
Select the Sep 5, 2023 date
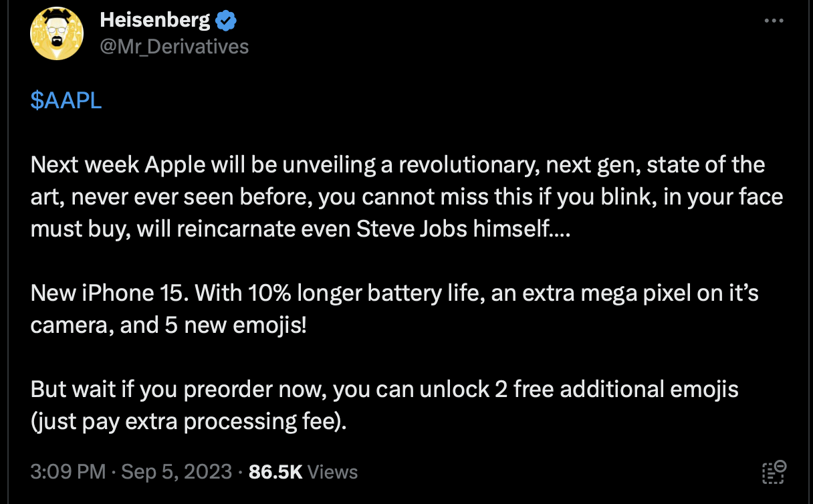177,472
